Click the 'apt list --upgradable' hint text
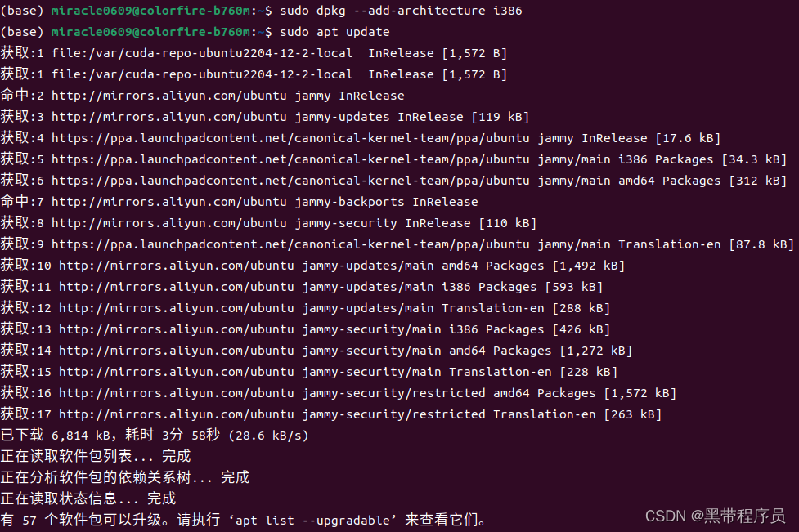The image size is (799, 532). point(312,521)
